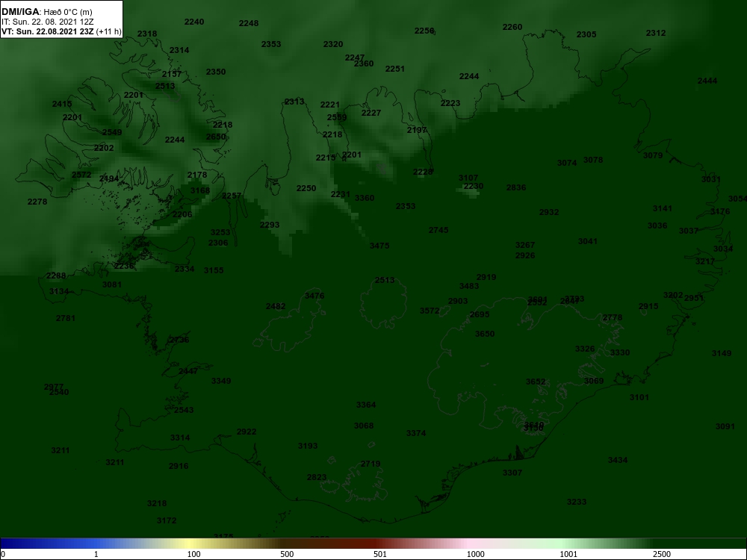Select the 3314 value

(180, 438)
